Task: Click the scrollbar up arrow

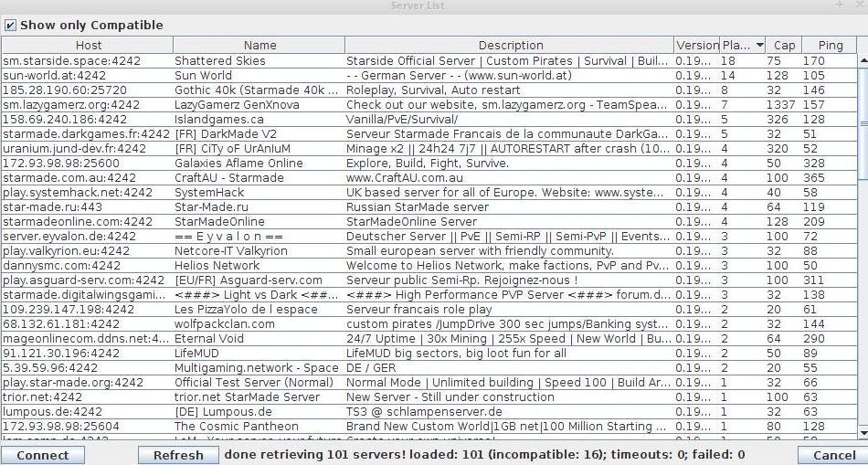Action: (x=863, y=59)
